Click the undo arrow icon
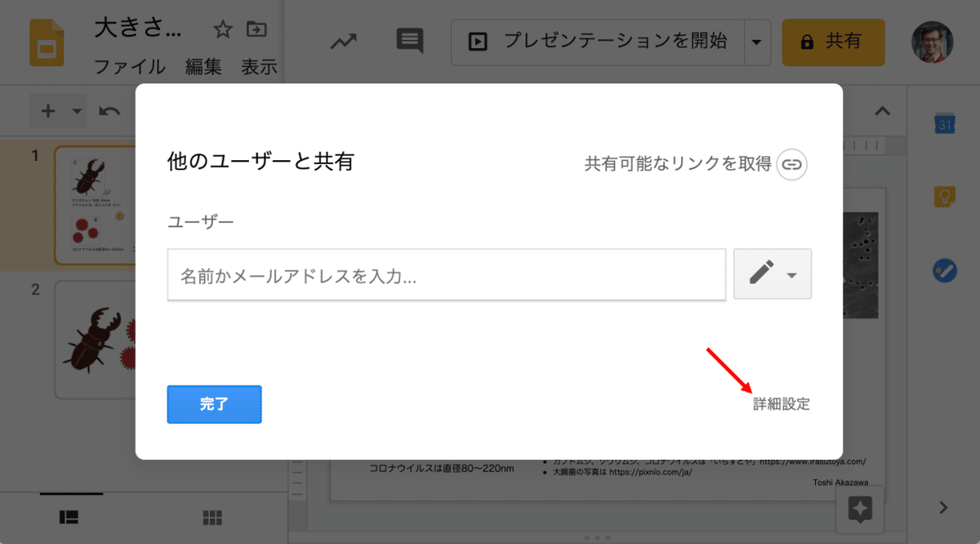 [x=109, y=111]
